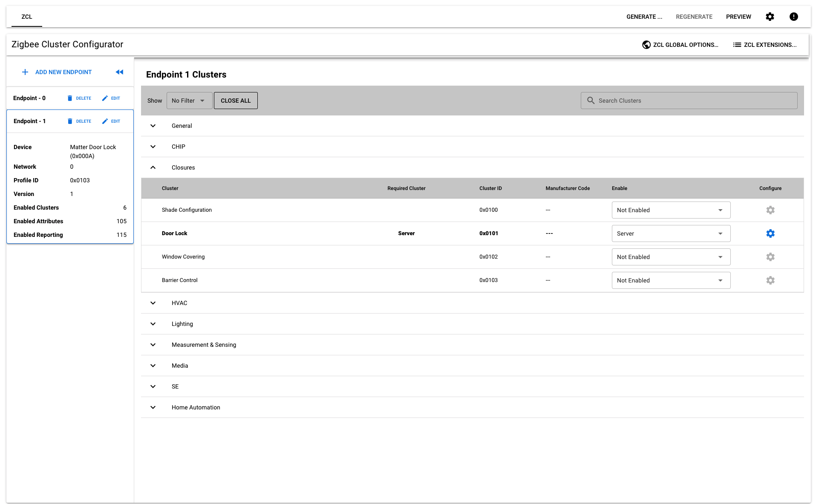This screenshot has height=504, width=813.
Task: Open Enable dropdown for Window Covering
Action: pyautogui.click(x=671, y=257)
